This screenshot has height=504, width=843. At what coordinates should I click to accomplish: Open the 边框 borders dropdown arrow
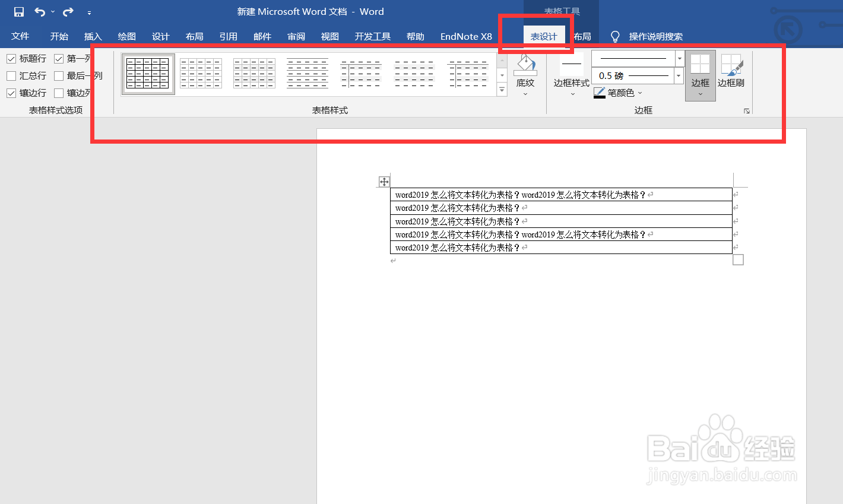click(701, 94)
